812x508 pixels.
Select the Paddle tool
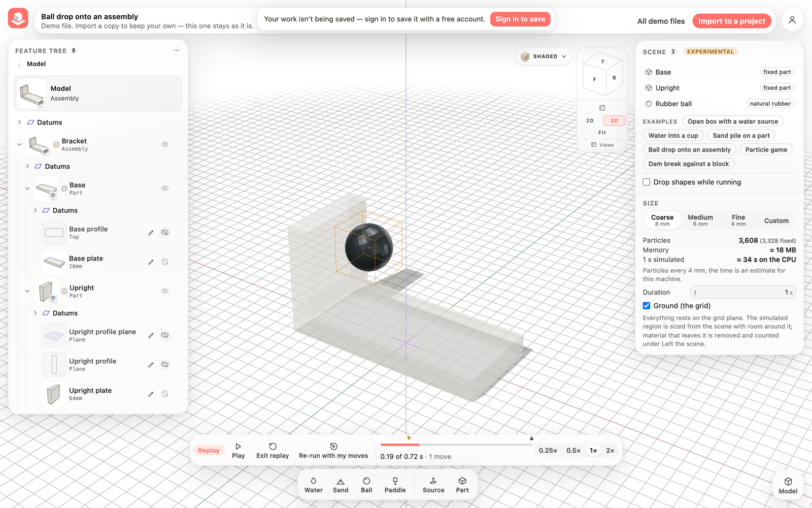pos(395,485)
